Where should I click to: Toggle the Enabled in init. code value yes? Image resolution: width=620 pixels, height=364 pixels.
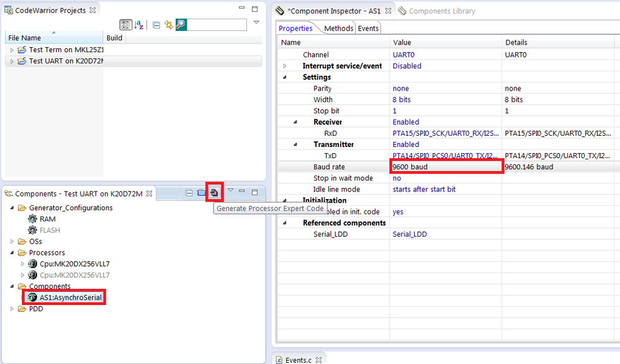(398, 212)
